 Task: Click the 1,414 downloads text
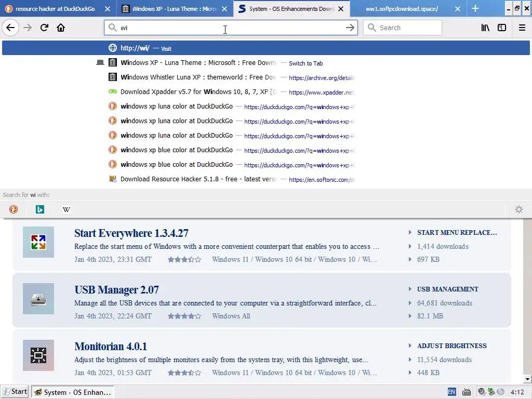[443, 246]
